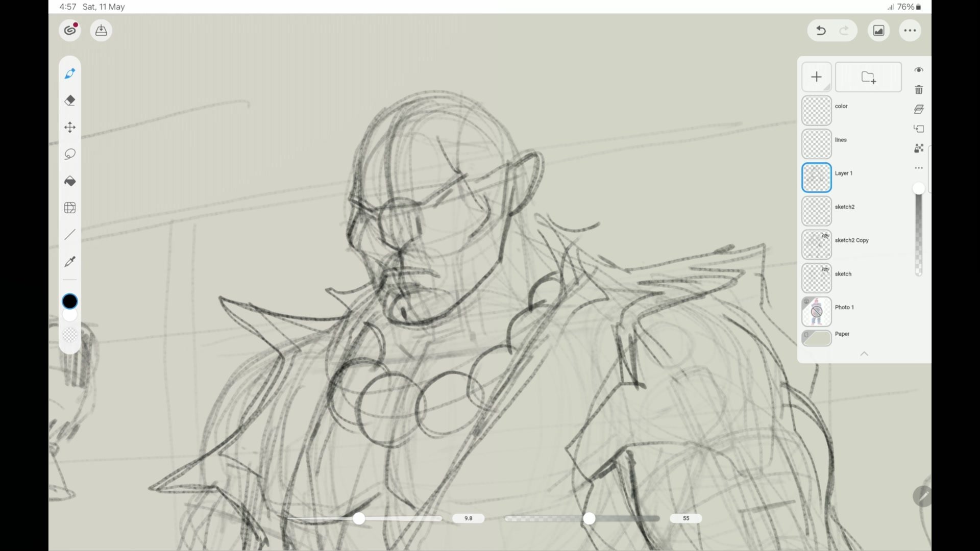Choose the Lasso selection tool
This screenshot has height=551, width=980.
click(x=70, y=154)
